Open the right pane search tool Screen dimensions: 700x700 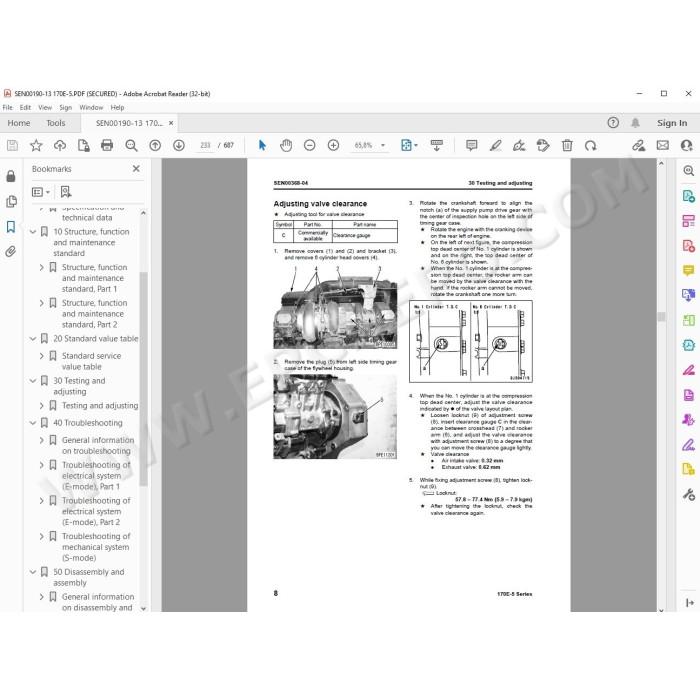[688, 171]
